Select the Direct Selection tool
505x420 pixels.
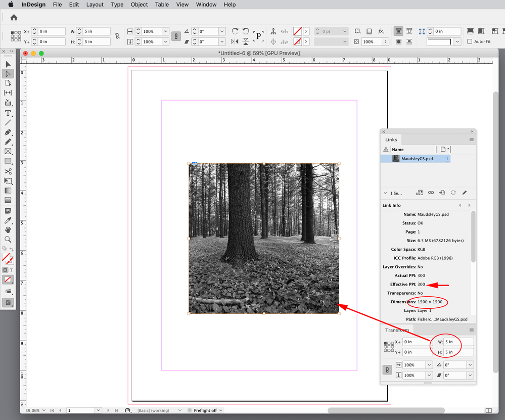click(x=8, y=73)
